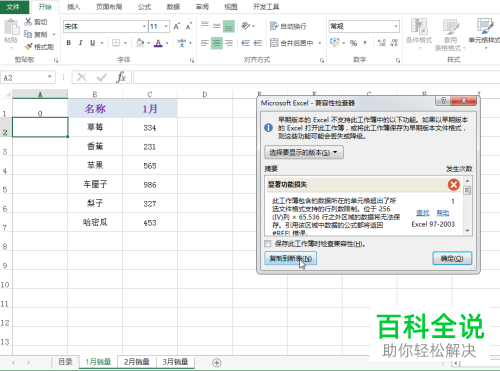This screenshot has height=371, width=500.
Task: Expand the Underline style dropdown arrow
Action: coord(102,43)
